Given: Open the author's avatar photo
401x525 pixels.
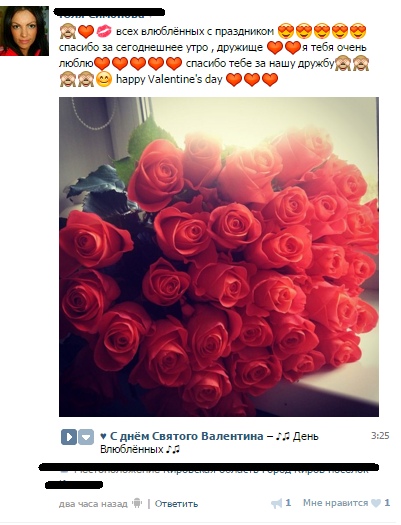Looking at the screenshot, I should tap(24, 31).
